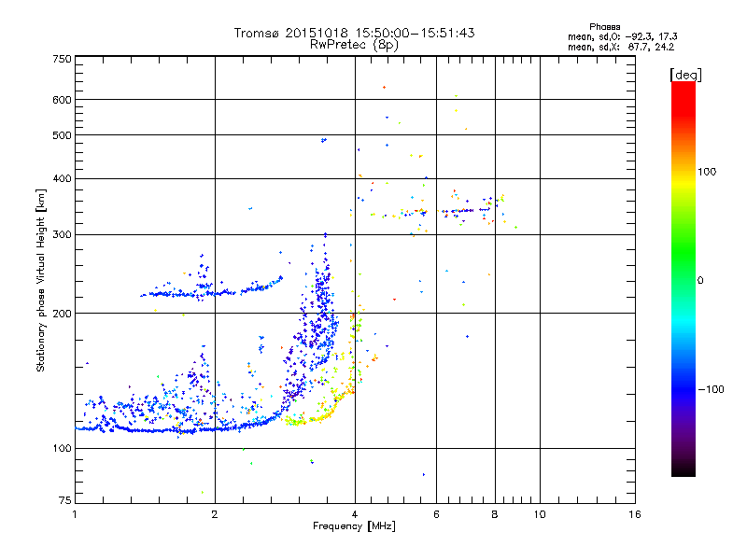Click the y-axis label '400'

pyautogui.click(x=62, y=178)
